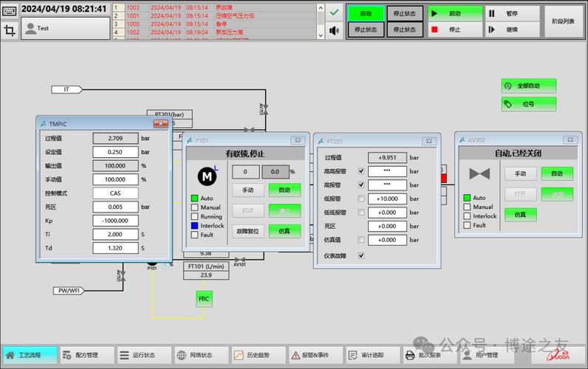Open the Test user account button
Viewport: 588px width, 369px height.
tap(65, 29)
